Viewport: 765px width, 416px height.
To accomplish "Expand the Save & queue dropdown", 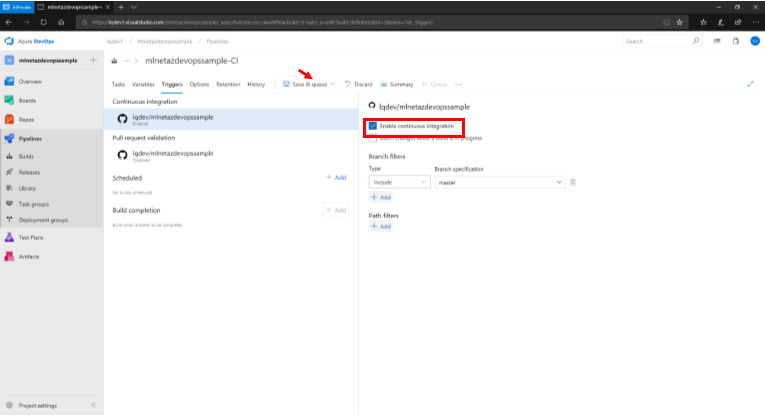I will point(333,84).
